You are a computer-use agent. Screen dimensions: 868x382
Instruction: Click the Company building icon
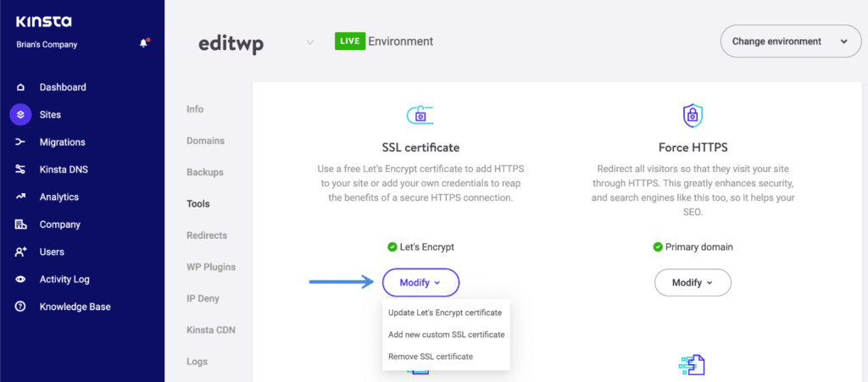[20, 224]
